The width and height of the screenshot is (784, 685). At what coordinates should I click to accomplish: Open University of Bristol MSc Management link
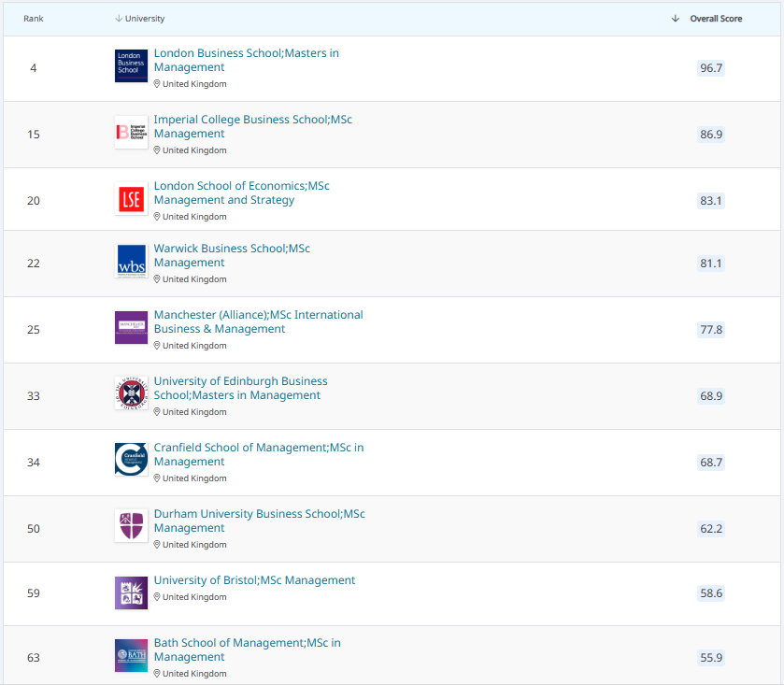pyautogui.click(x=254, y=580)
